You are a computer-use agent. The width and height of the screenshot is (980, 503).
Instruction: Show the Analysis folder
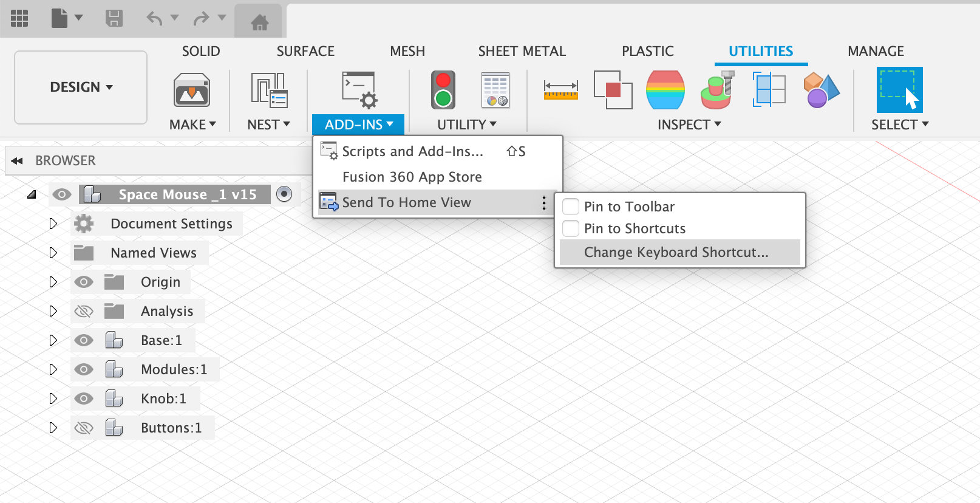click(x=84, y=311)
